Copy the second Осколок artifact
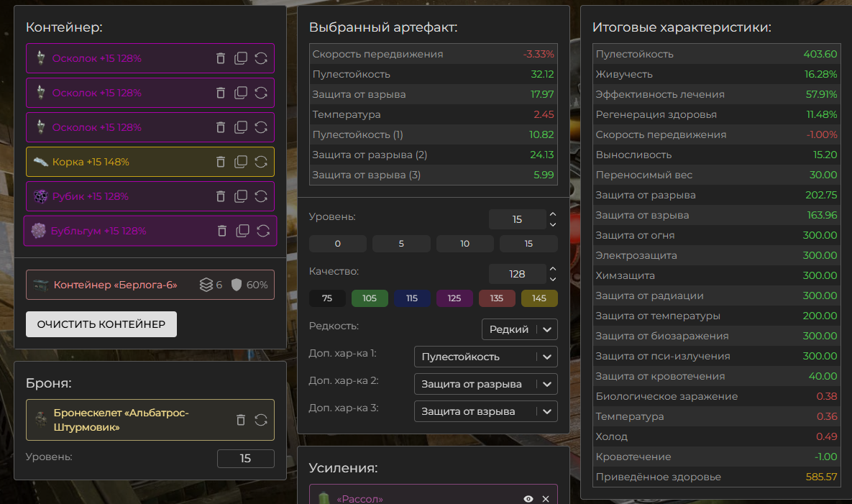Image resolution: width=852 pixels, height=504 pixels. 241,93
